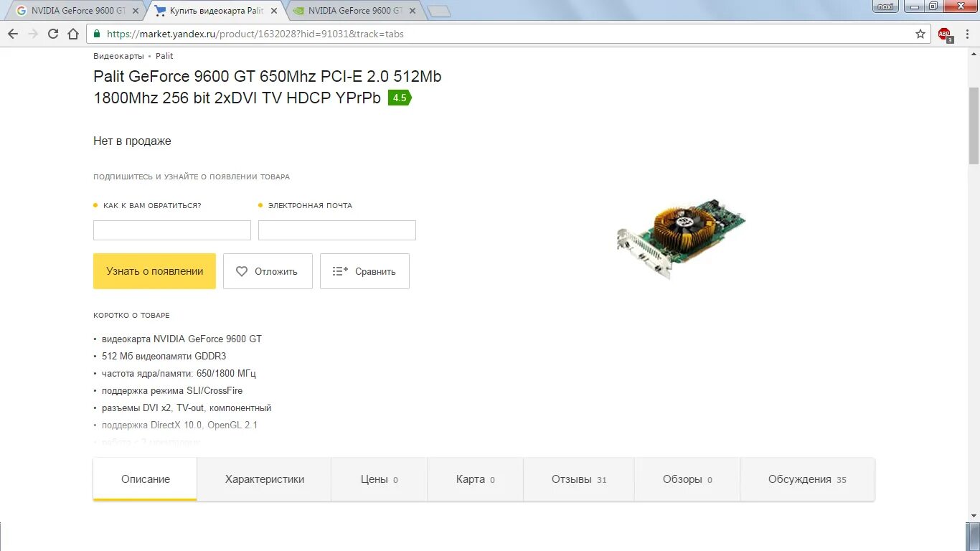980x551 pixels.
Task: Open the Обсуждения 35 tab
Action: (807, 479)
